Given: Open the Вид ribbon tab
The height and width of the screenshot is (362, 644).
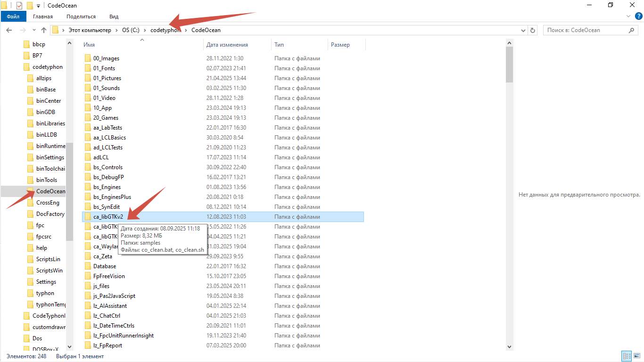Looking at the screenshot, I should pyautogui.click(x=114, y=16).
